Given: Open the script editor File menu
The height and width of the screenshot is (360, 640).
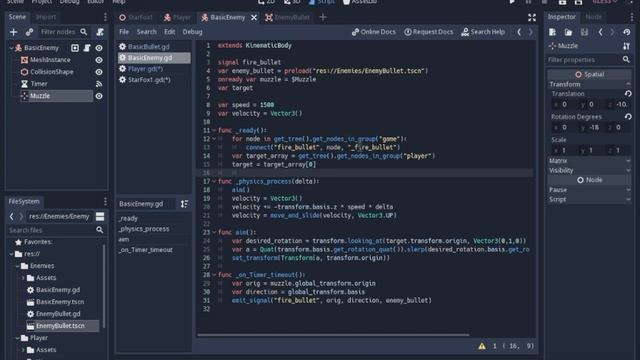Looking at the screenshot, I should click(124, 32).
